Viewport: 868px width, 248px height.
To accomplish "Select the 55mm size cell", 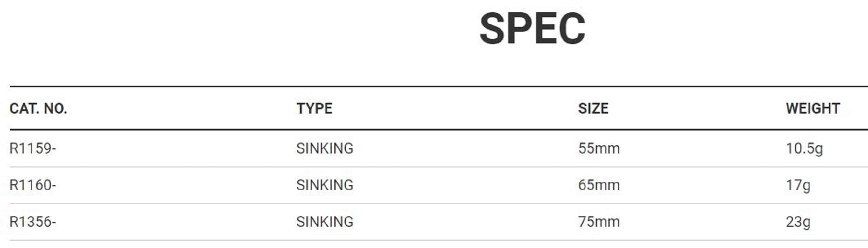I will click(598, 148).
